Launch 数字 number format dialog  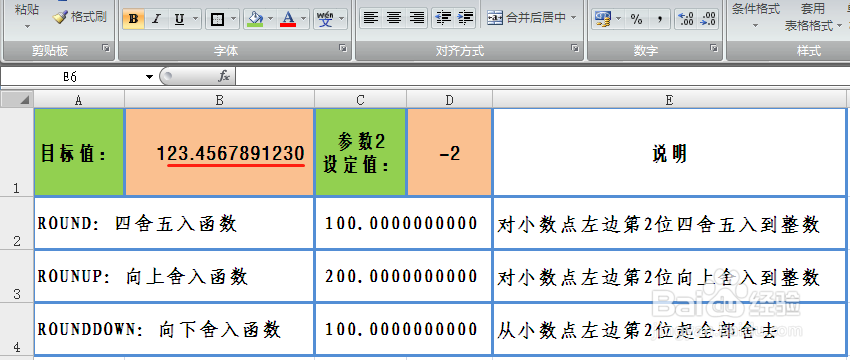click(714, 49)
